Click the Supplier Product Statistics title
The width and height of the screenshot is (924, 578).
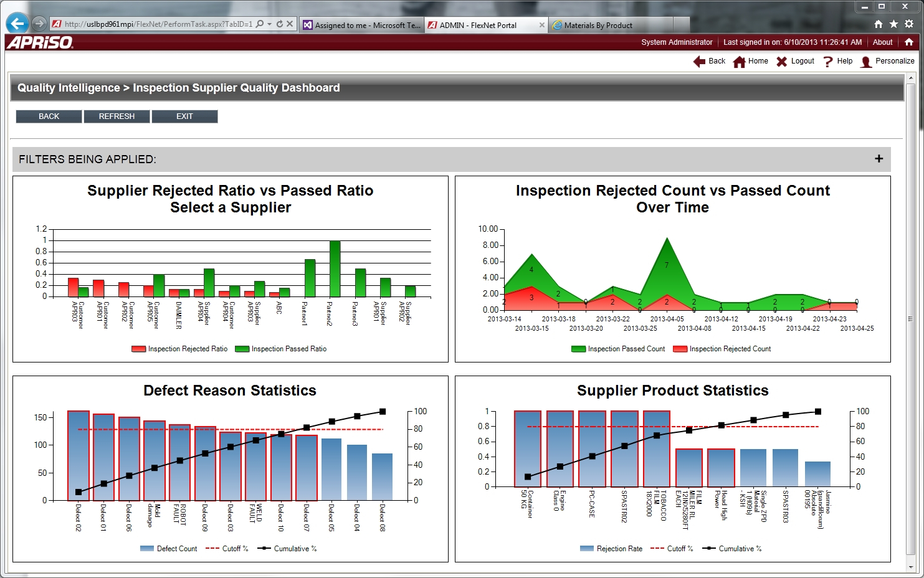tap(673, 391)
